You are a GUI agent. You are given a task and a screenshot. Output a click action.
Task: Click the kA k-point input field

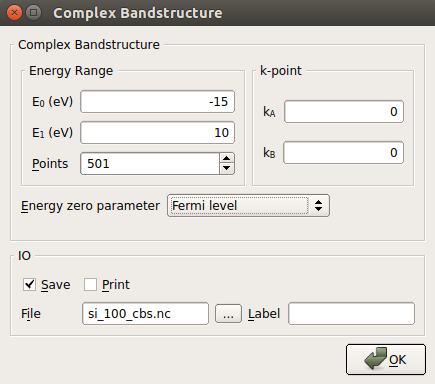[x=344, y=112]
